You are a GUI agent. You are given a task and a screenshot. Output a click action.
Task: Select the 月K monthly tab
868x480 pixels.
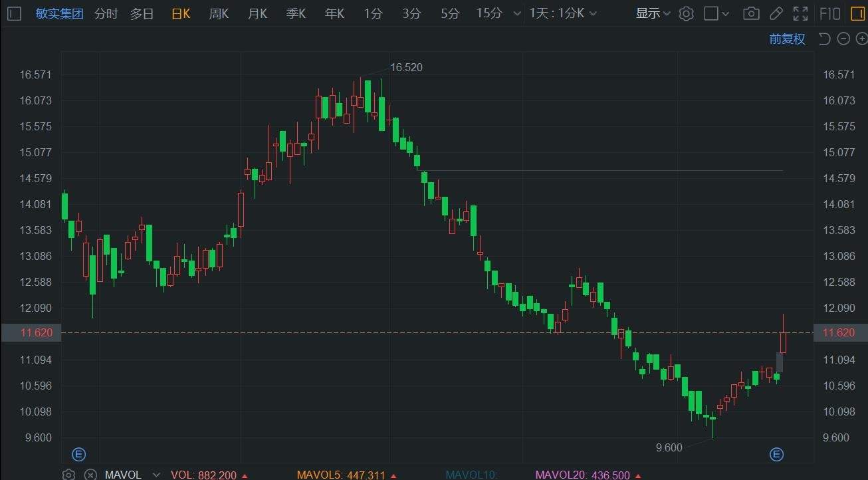[257, 13]
